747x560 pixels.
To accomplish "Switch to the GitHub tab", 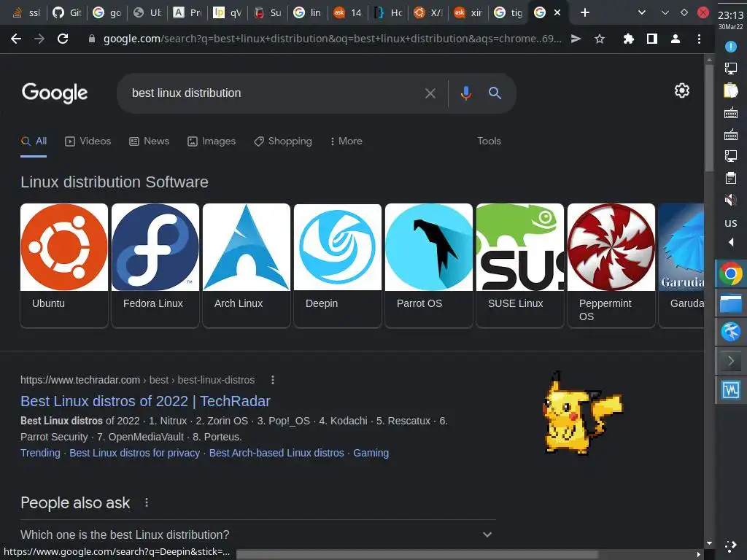I will [x=66, y=13].
